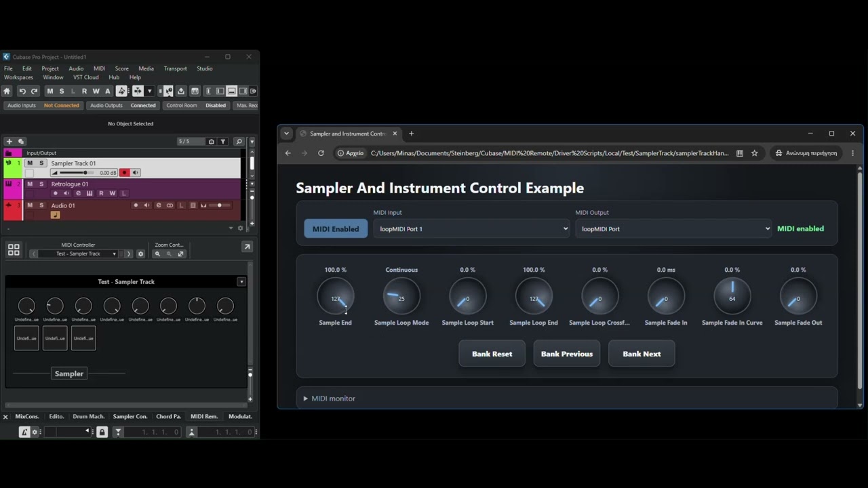Click the Bank Next button
The width and height of the screenshot is (868, 488).
[x=642, y=354]
